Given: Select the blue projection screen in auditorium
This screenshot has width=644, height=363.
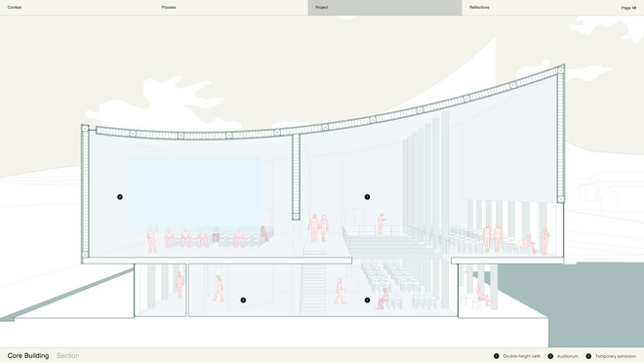Looking at the screenshot, I should [x=194, y=194].
